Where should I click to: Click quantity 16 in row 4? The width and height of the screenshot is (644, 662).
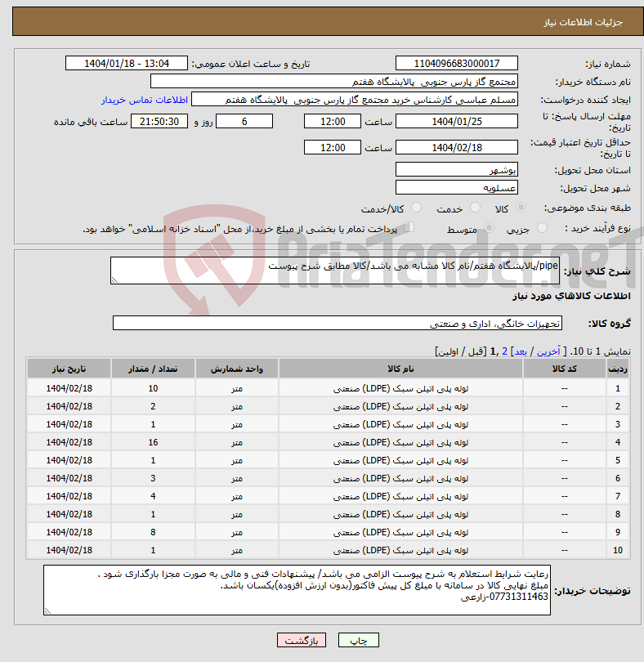(153, 442)
